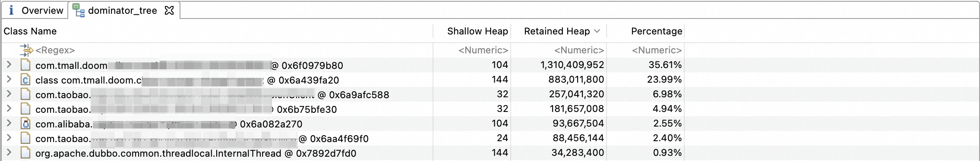The height and width of the screenshot is (161, 980).
Task: Click file icon of object 0x6a9afc588
Action: point(26,94)
